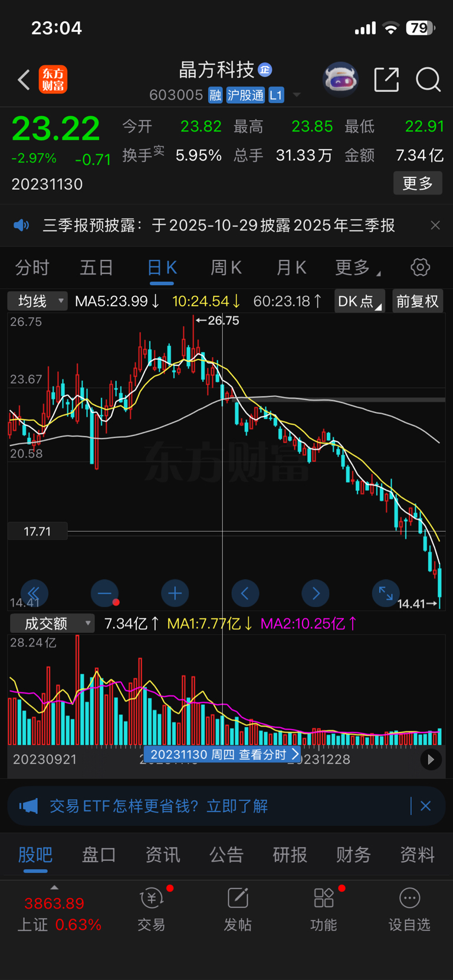This screenshot has height=980, width=453.
Task: Expand the 更多 chart period menu
Action: click(357, 268)
